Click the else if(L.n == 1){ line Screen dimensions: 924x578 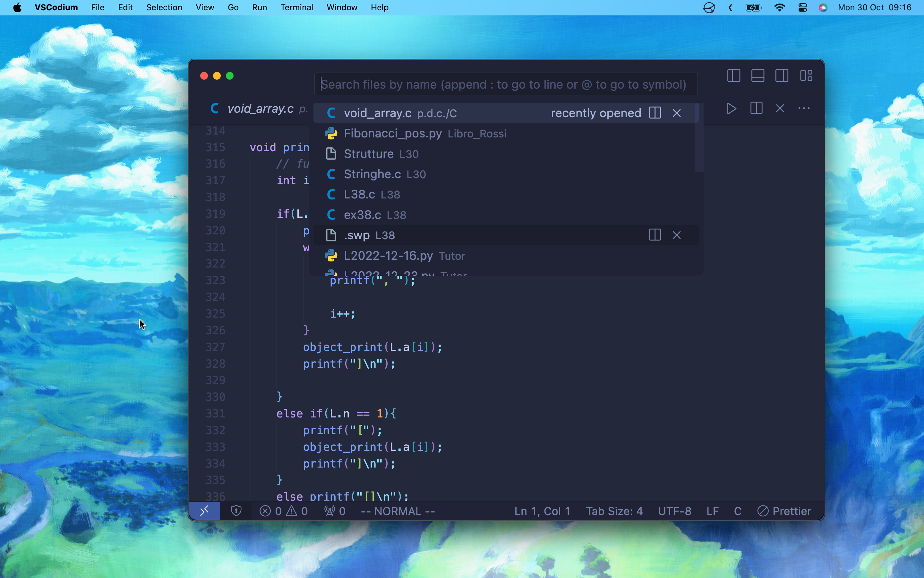336,413
